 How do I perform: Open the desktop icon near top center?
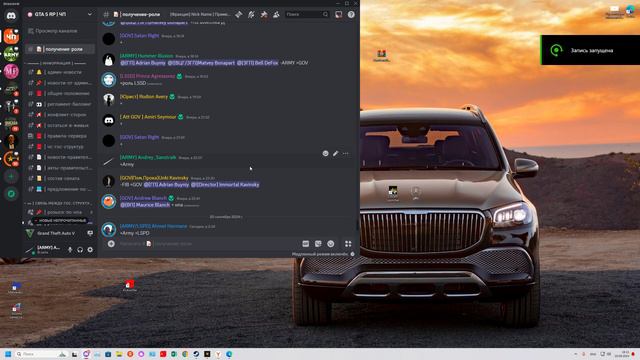pyautogui.click(x=382, y=55)
